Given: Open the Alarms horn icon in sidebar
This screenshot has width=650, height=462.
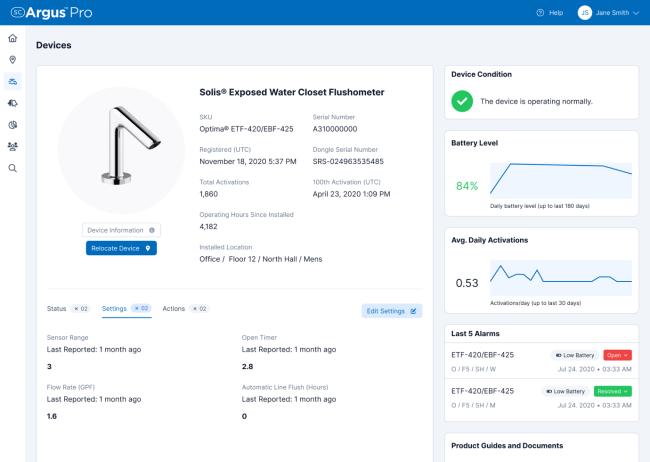Looking at the screenshot, I should (x=13, y=103).
